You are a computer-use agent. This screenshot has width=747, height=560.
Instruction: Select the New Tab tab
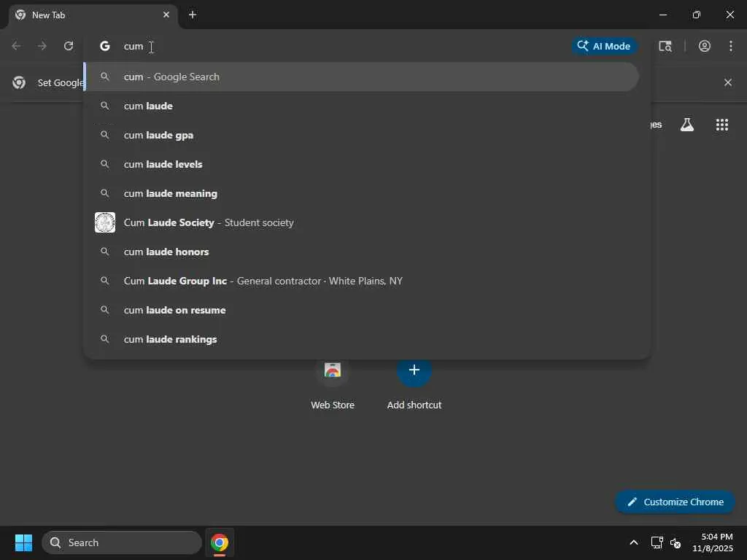coord(93,15)
